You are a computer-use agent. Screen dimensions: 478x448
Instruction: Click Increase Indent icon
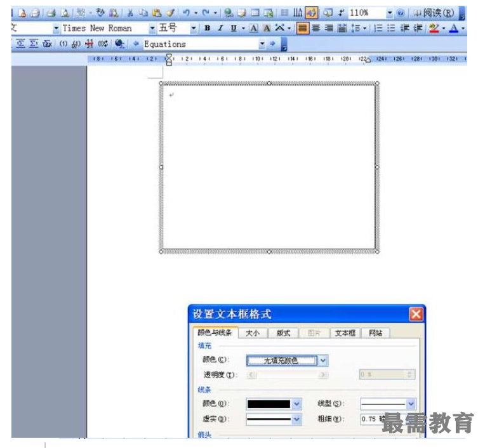click(418, 29)
